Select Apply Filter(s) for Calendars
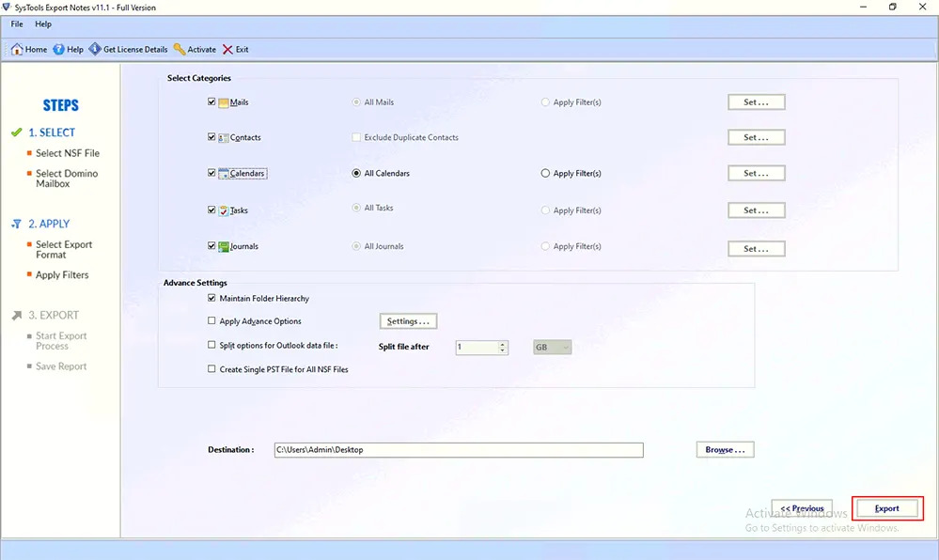The width and height of the screenshot is (939, 560). pos(545,173)
